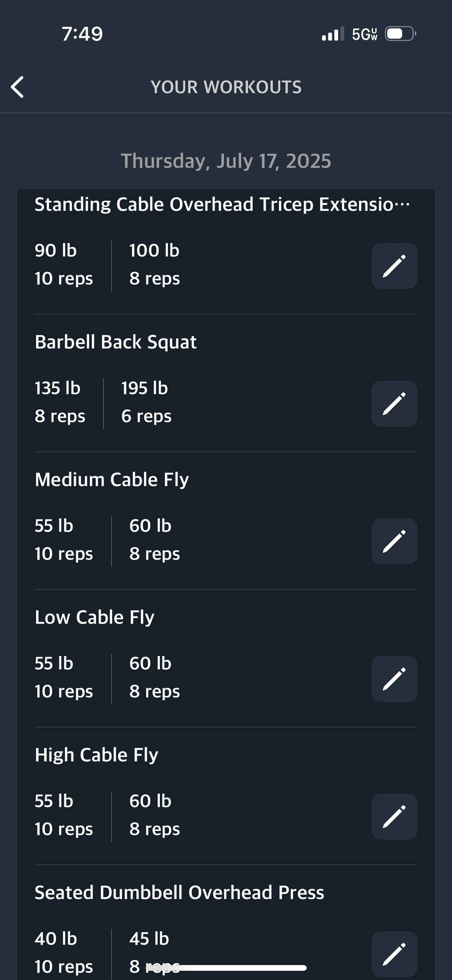Tap the back arrow in the header
Screen dimensions: 452x980
(17, 87)
